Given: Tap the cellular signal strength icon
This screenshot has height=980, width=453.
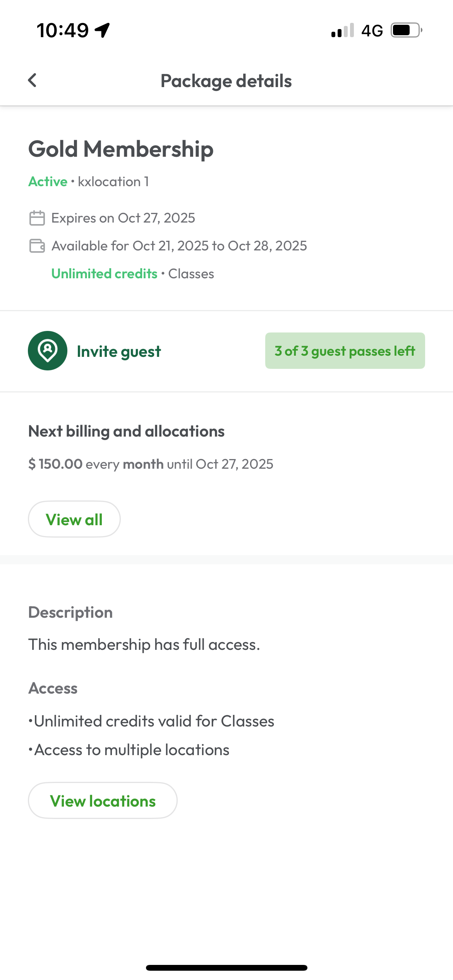Looking at the screenshot, I should [x=342, y=30].
